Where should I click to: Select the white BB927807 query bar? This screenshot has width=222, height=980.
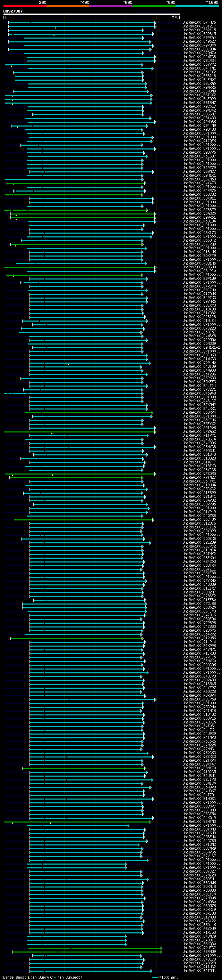pos(92,14)
